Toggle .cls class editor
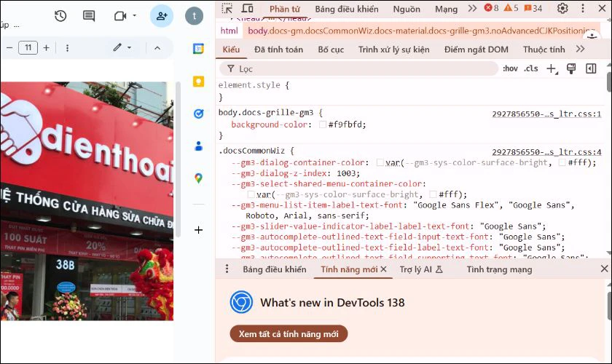The width and height of the screenshot is (612, 364). point(531,68)
